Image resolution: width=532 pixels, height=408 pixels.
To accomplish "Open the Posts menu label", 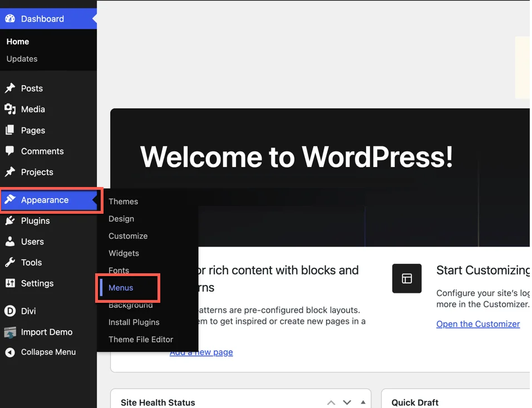I will [32, 89].
